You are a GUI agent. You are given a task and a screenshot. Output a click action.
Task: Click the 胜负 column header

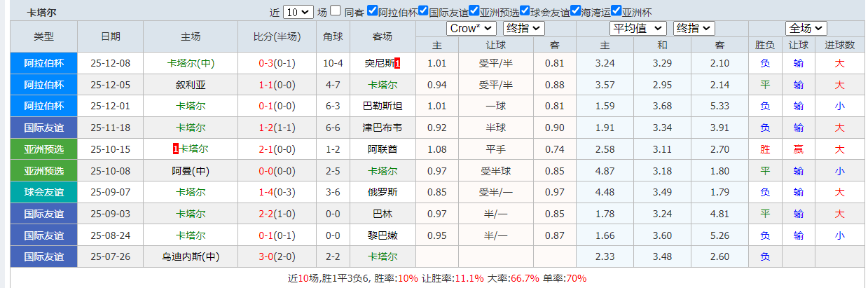pyautogui.click(x=765, y=45)
